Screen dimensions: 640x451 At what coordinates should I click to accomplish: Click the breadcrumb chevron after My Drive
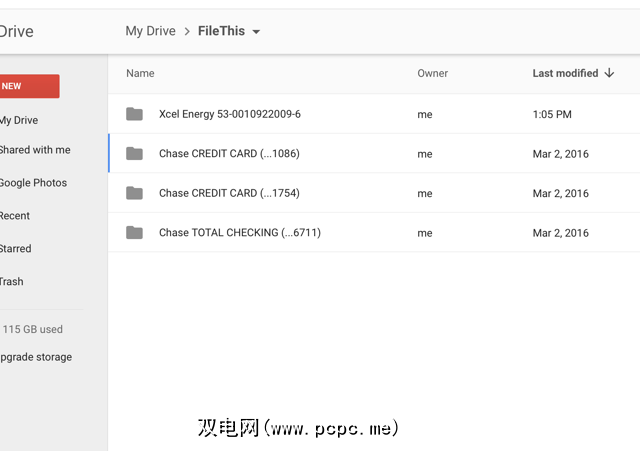click(186, 32)
